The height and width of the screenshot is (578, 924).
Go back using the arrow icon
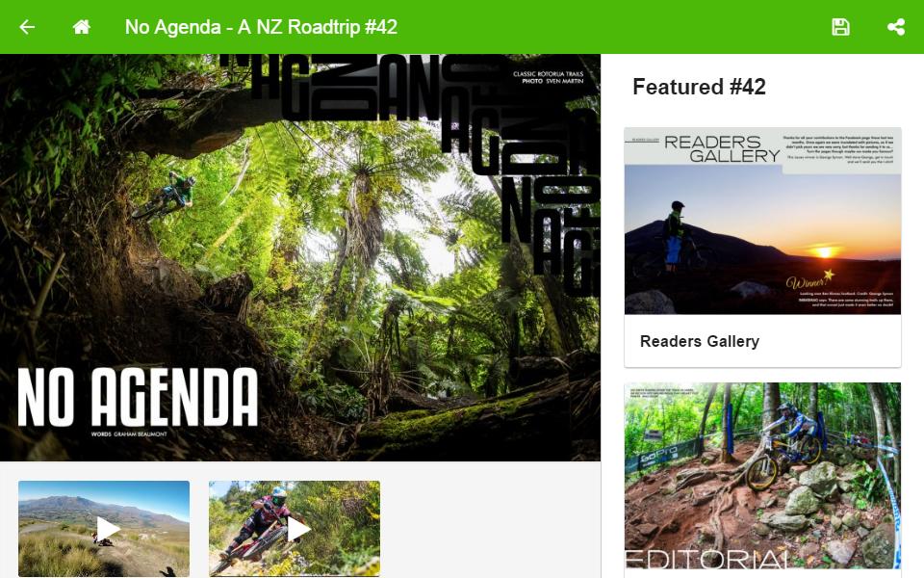point(27,27)
